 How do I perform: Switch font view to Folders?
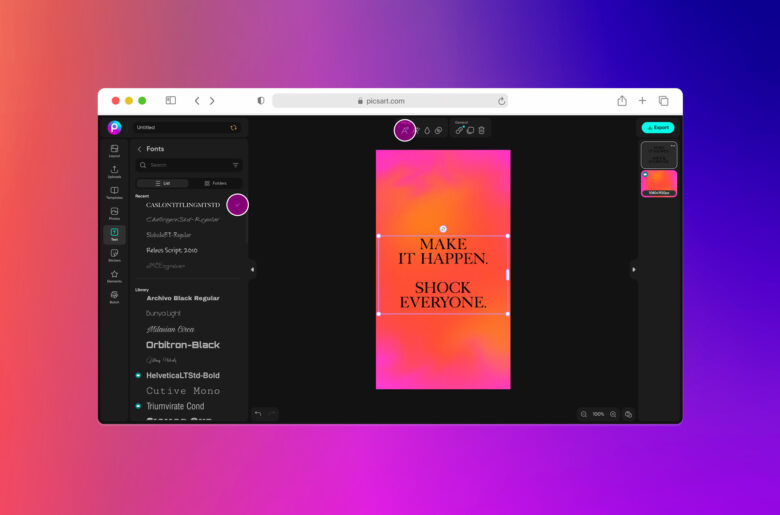coord(215,183)
